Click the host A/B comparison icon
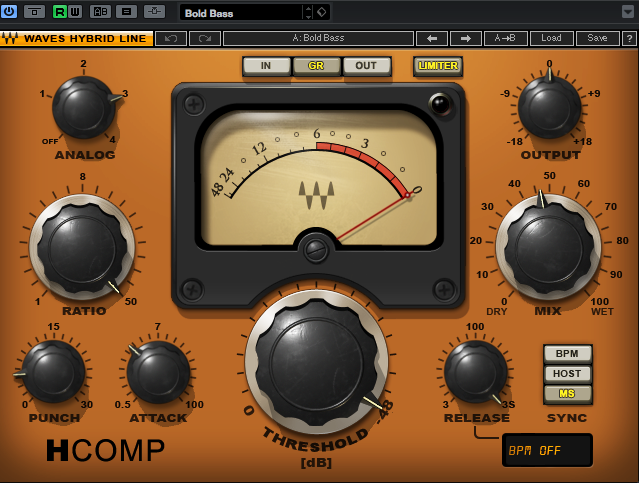Image resolution: width=639 pixels, height=483 pixels. (100, 12)
